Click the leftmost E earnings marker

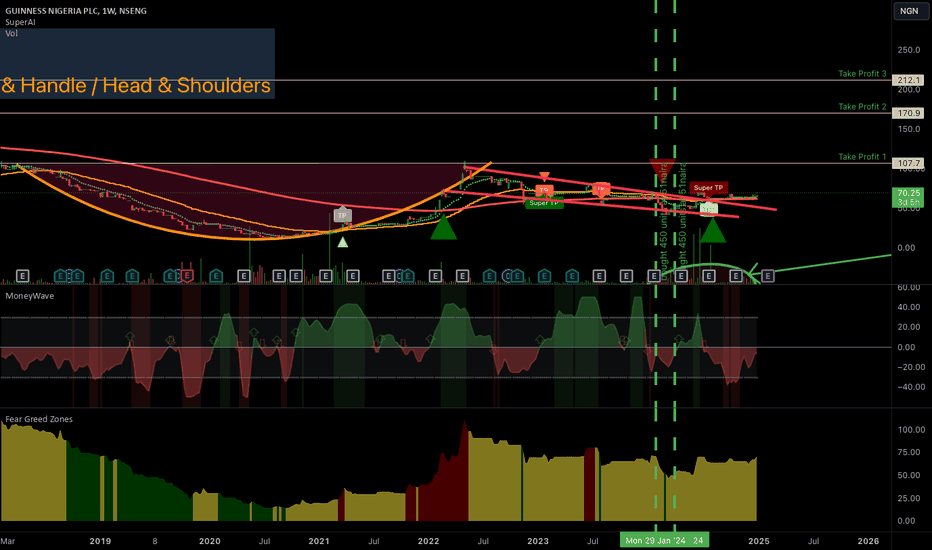tap(23, 276)
